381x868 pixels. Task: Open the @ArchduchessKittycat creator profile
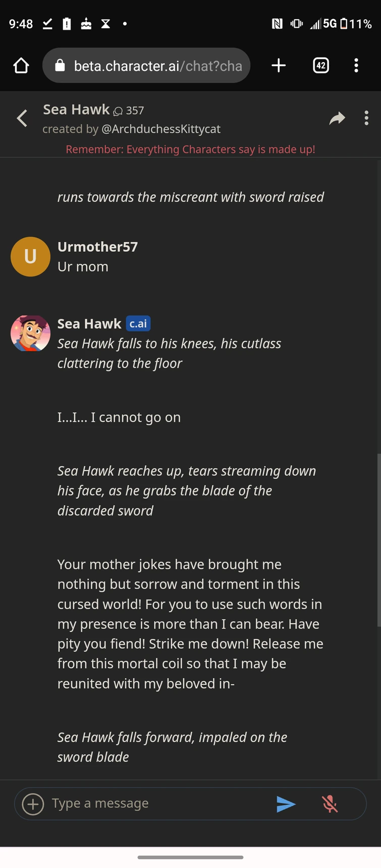pyautogui.click(x=161, y=129)
